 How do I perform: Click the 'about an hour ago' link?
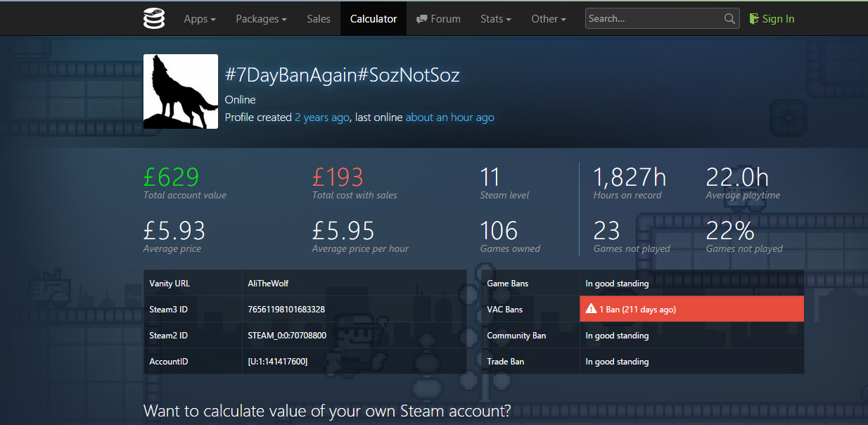[x=450, y=118]
